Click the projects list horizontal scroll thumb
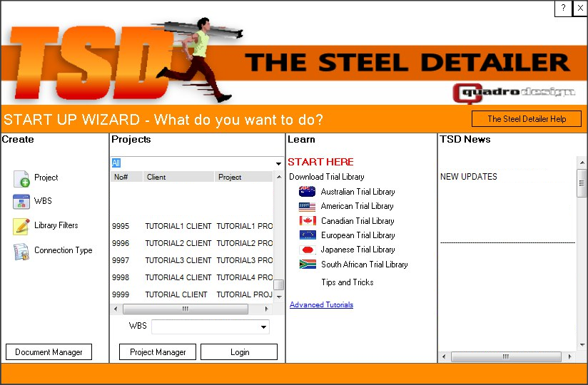Image resolution: width=588 pixels, height=385 pixels. pyautogui.click(x=186, y=309)
